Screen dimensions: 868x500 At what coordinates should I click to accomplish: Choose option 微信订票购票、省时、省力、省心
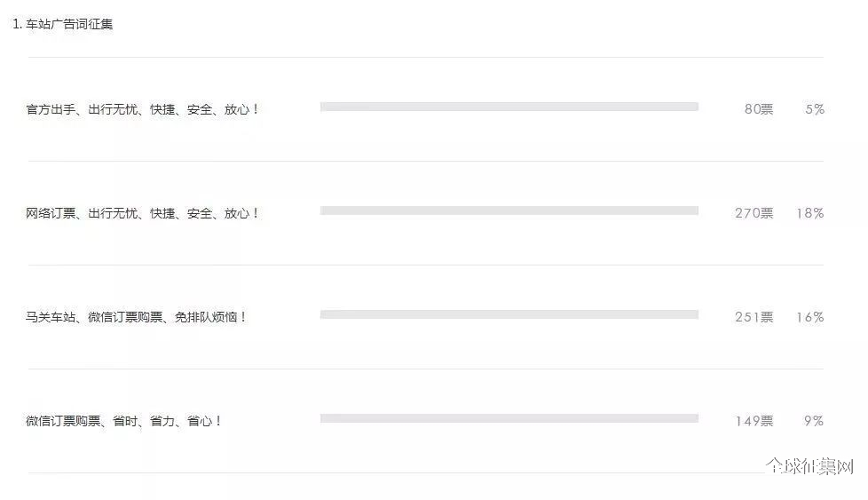(x=123, y=421)
